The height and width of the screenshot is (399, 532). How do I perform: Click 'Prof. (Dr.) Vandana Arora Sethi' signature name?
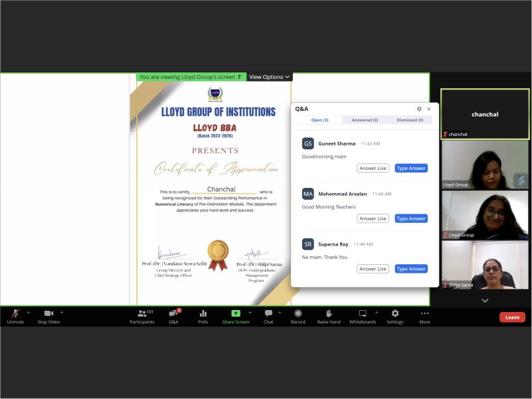point(174,264)
